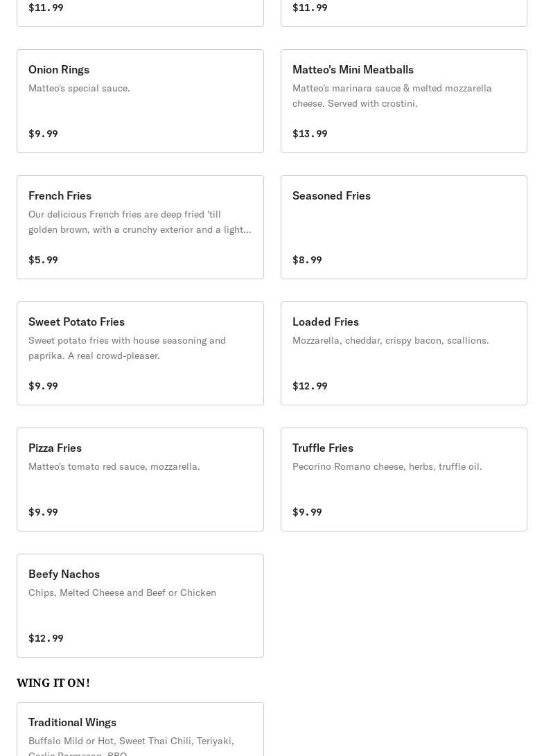Pick the Sweet Potato Fries card

click(x=140, y=353)
